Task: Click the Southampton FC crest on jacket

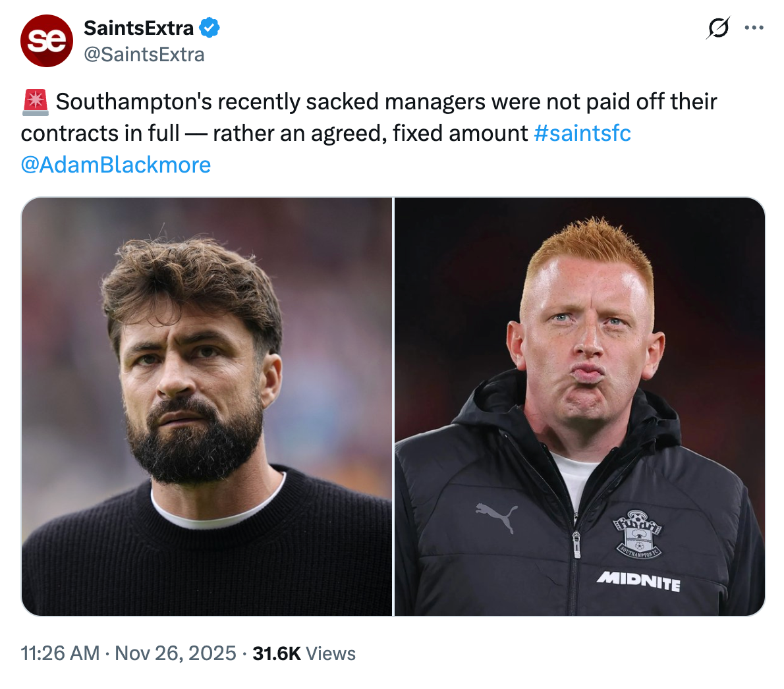Action: [x=637, y=533]
